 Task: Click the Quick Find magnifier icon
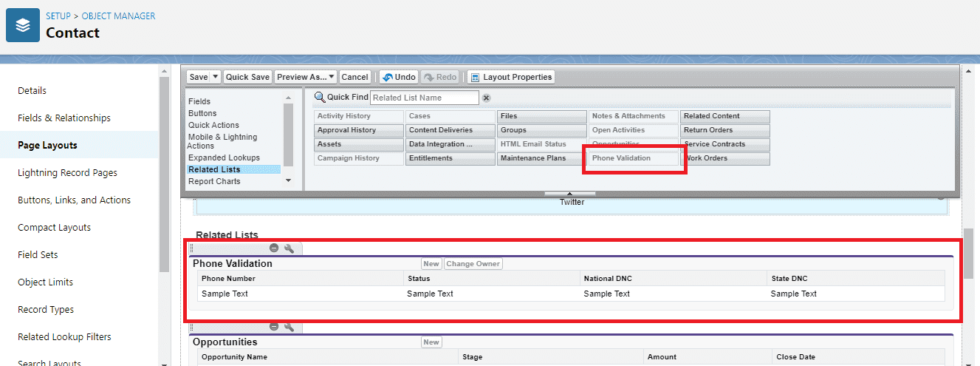click(319, 98)
